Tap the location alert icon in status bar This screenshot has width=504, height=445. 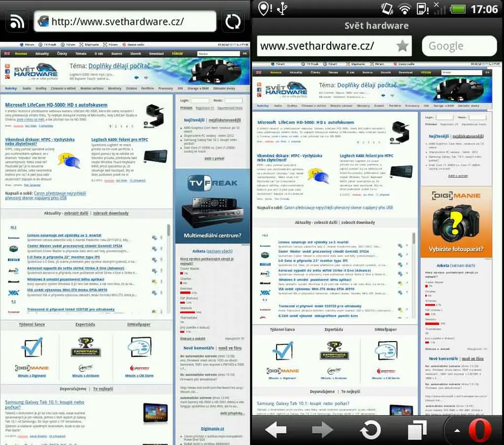pos(265,8)
